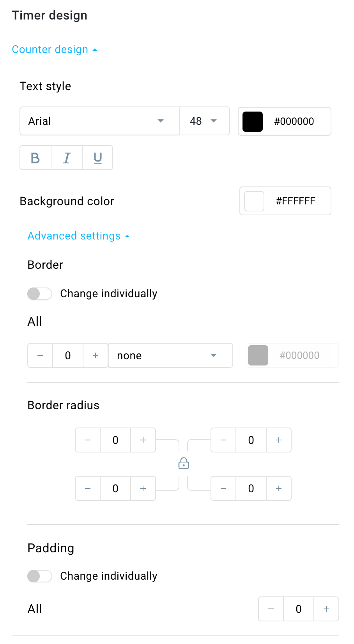
Task: Click the top-right border radius value field
Action: 251,440
